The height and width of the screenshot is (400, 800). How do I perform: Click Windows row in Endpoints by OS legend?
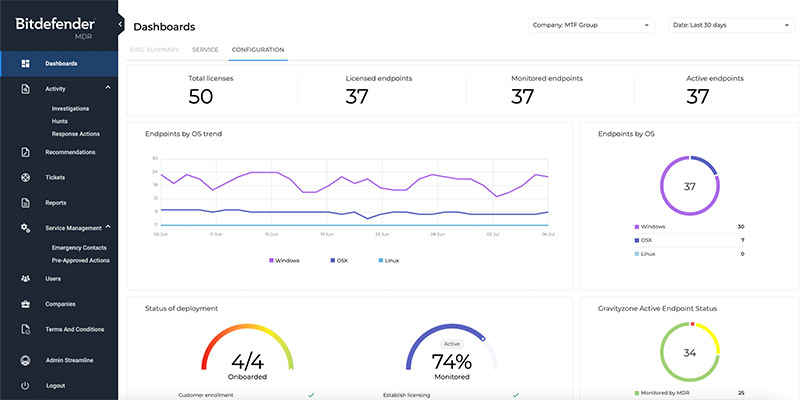coord(689,227)
